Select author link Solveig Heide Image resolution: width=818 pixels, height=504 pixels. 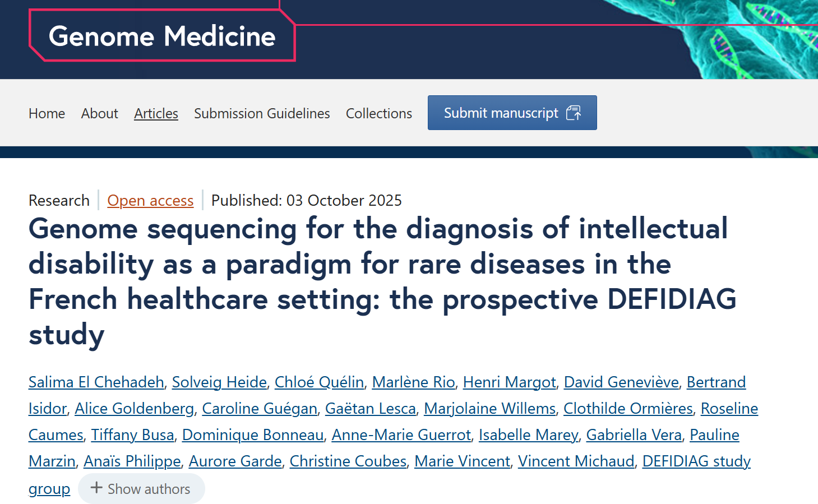pyautogui.click(x=219, y=382)
